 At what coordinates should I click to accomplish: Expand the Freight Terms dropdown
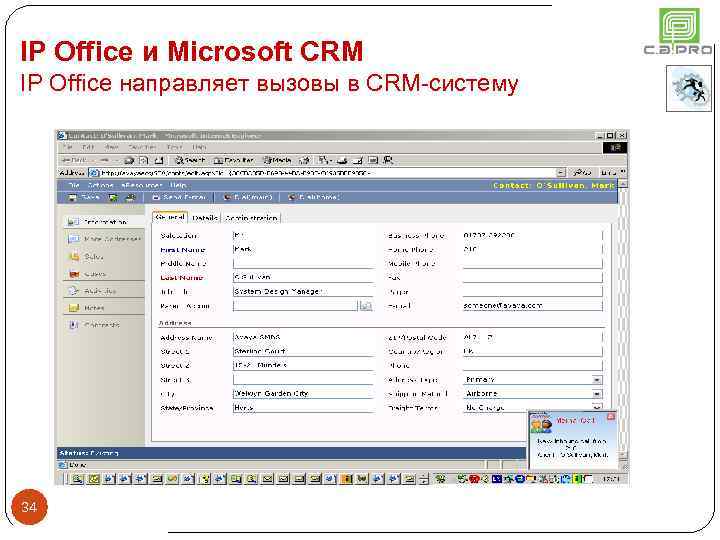[x=596, y=407]
